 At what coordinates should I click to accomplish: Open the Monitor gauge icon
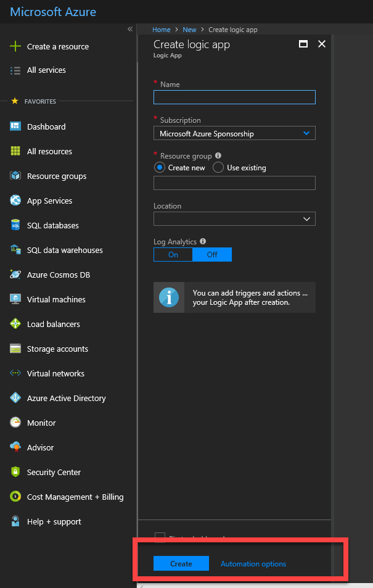15,423
